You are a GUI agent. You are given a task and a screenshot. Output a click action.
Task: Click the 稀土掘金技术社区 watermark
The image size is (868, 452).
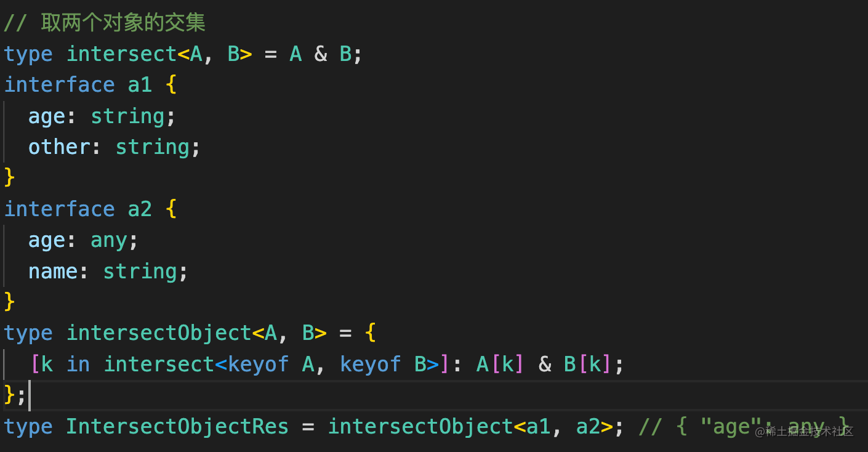[x=804, y=432]
